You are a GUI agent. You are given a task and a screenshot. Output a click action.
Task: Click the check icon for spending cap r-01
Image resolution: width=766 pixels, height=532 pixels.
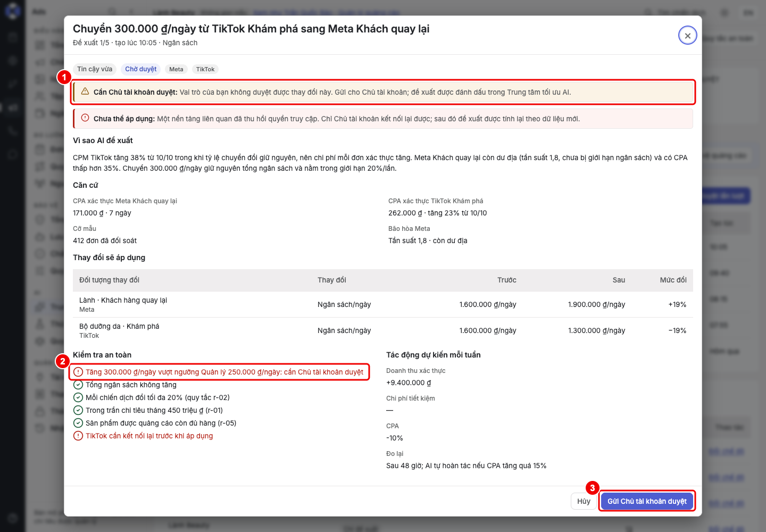[78, 410]
